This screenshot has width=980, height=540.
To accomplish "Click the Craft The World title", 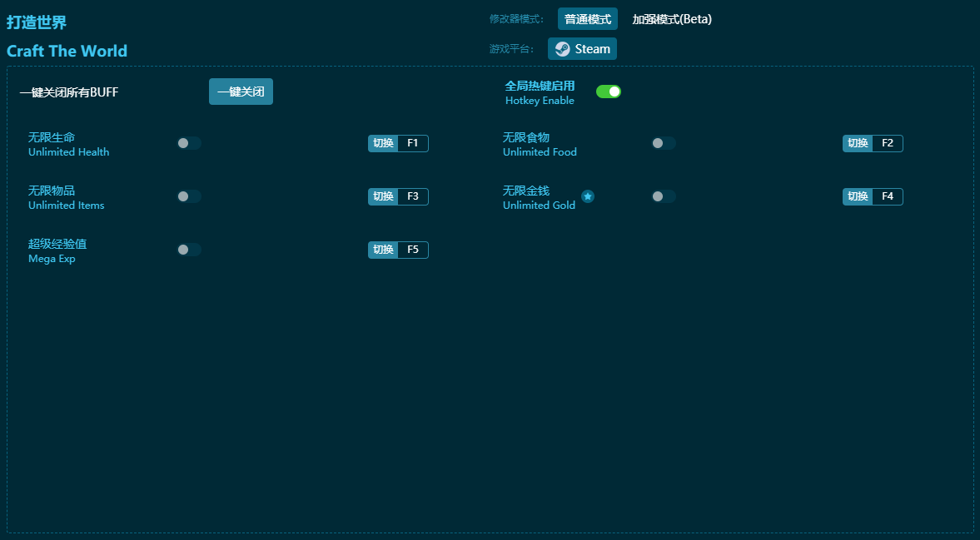I will pyautogui.click(x=67, y=51).
